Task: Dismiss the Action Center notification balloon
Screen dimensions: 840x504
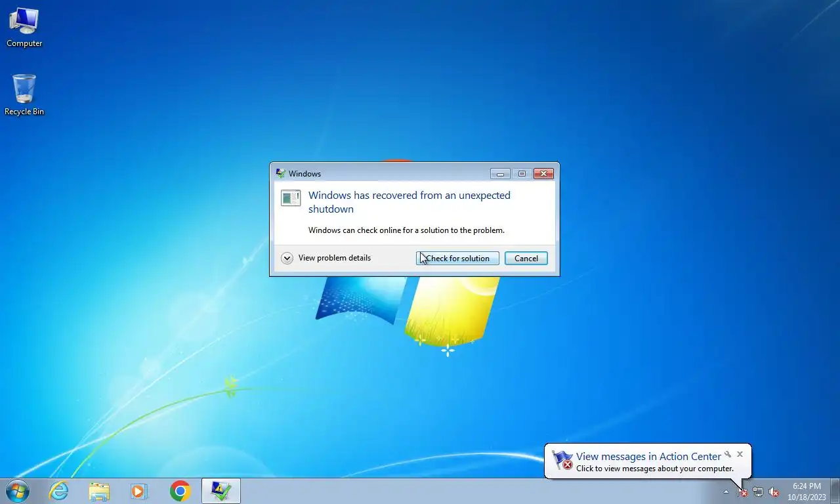Action: click(x=740, y=454)
